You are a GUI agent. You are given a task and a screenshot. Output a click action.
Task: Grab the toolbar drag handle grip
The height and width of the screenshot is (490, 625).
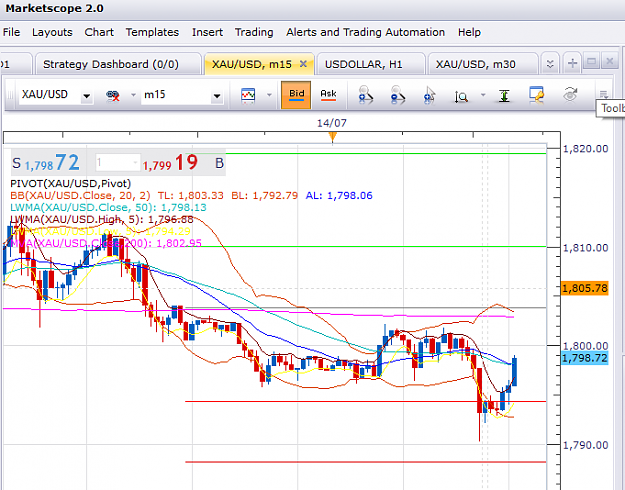coord(10,95)
